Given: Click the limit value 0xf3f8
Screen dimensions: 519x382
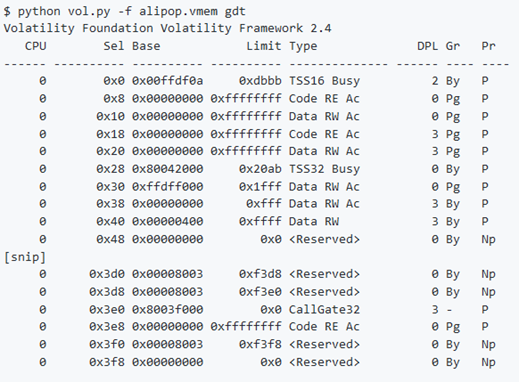Looking at the screenshot, I should point(260,344).
